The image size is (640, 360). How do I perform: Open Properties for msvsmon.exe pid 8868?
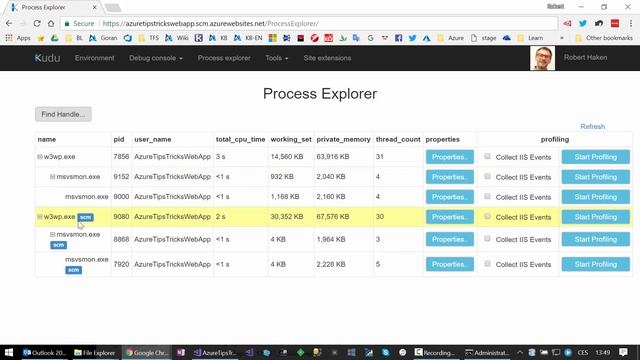pyautogui.click(x=450, y=239)
